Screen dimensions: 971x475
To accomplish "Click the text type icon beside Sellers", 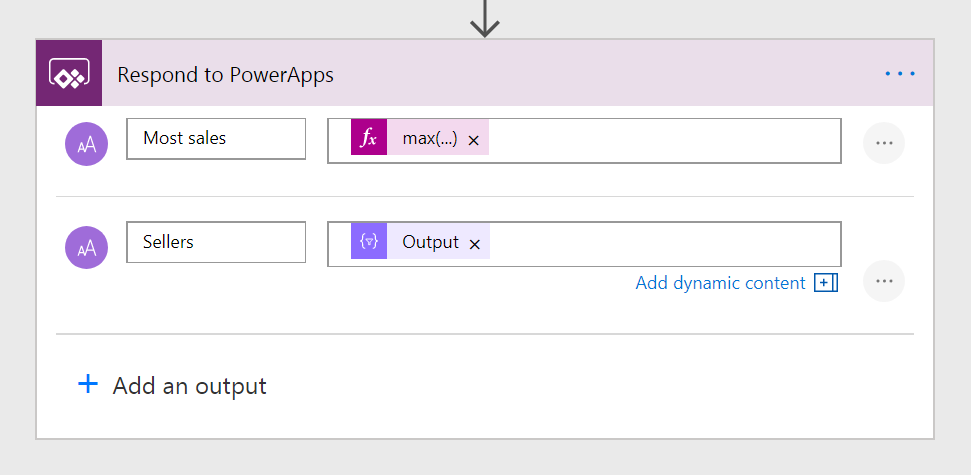I will 86,248.
